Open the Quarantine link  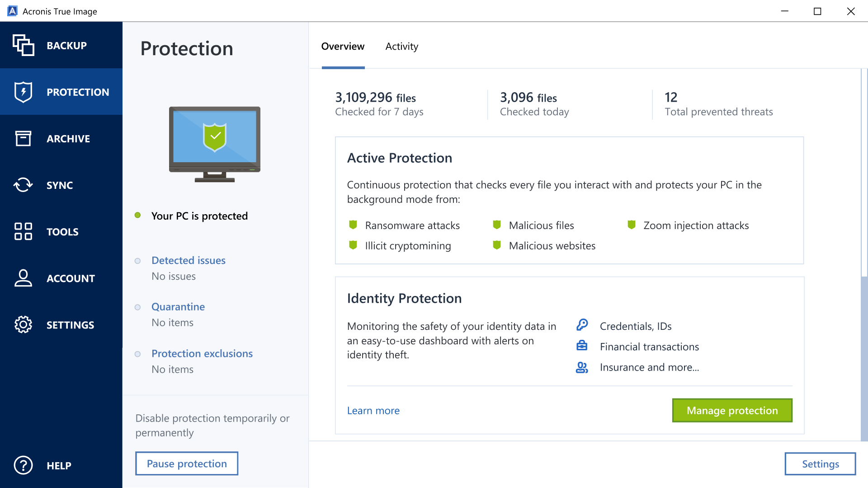tap(178, 307)
